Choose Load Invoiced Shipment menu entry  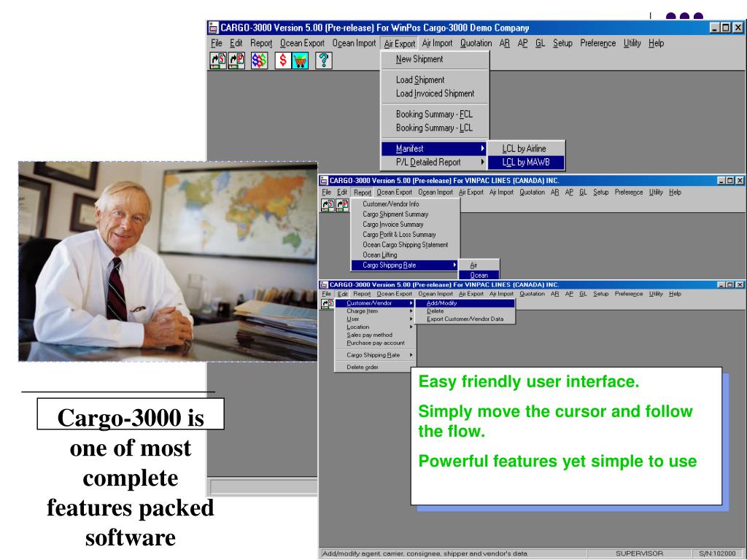[435, 93]
